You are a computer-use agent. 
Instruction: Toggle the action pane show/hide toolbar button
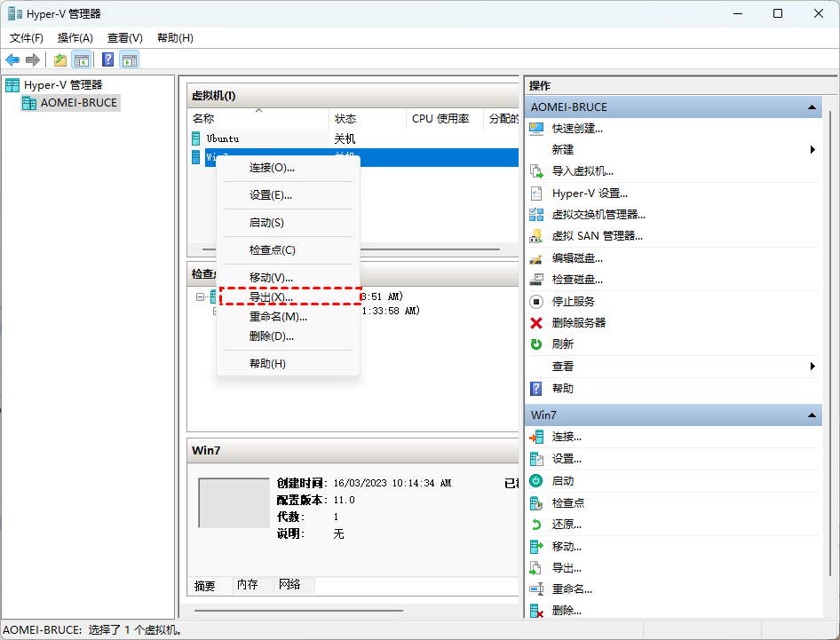[x=130, y=59]
